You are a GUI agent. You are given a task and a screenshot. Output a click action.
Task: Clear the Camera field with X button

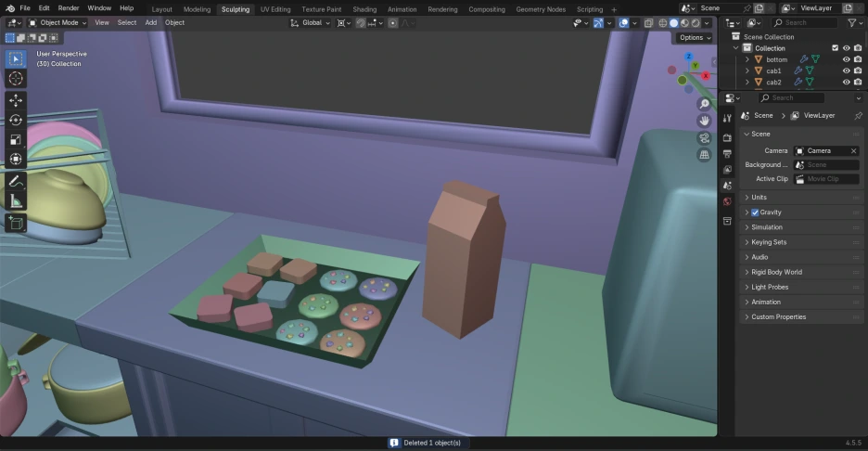pos(853,150)
